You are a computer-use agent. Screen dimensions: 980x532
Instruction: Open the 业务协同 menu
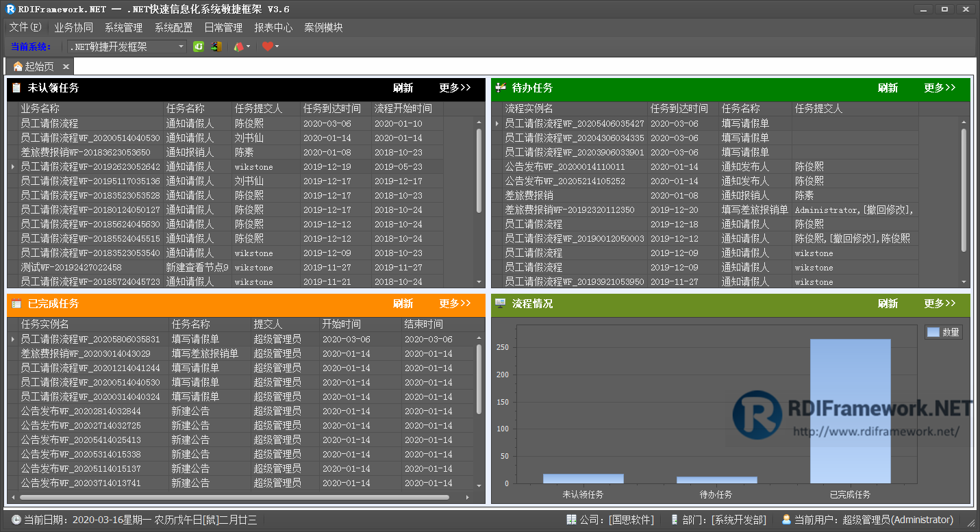tap(73, 27)
